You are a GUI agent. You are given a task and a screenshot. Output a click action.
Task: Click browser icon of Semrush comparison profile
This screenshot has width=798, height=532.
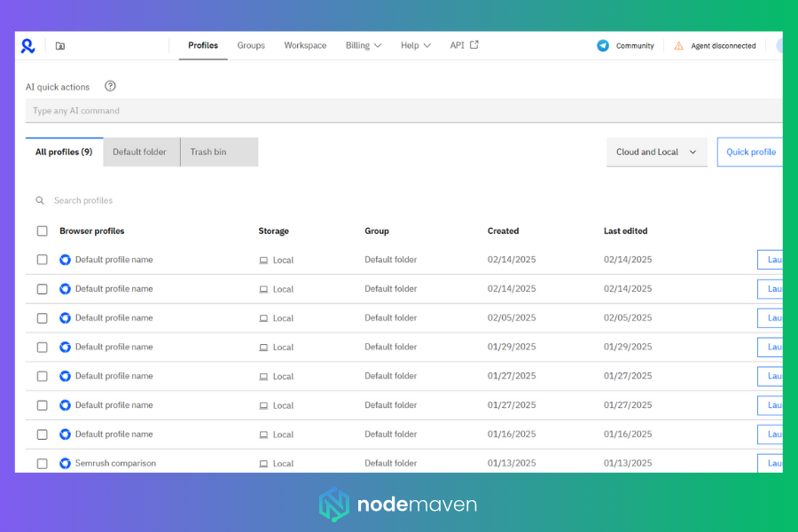[x=65, y=463]
